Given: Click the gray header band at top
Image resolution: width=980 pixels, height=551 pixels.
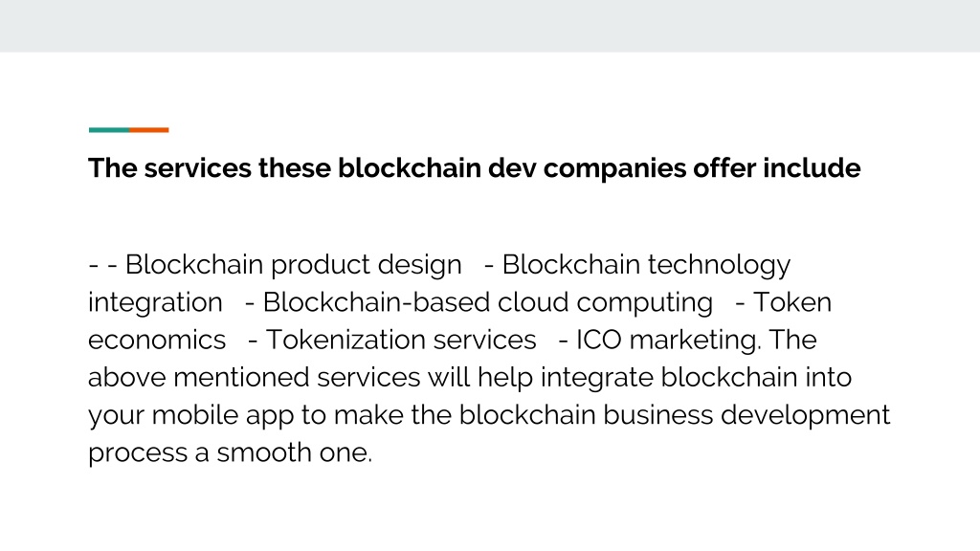Looking at the screenshot, I should [490, 26].
